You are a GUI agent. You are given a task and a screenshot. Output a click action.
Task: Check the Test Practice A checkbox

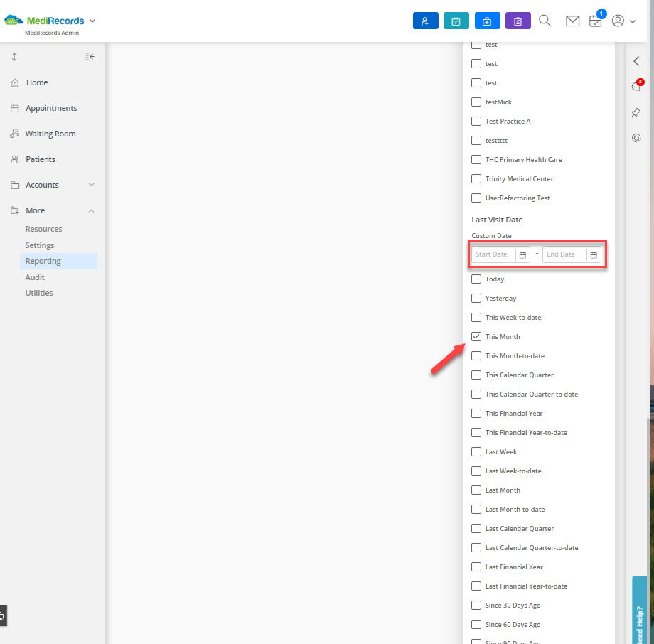pyautogui.click(x=476, y=121)
